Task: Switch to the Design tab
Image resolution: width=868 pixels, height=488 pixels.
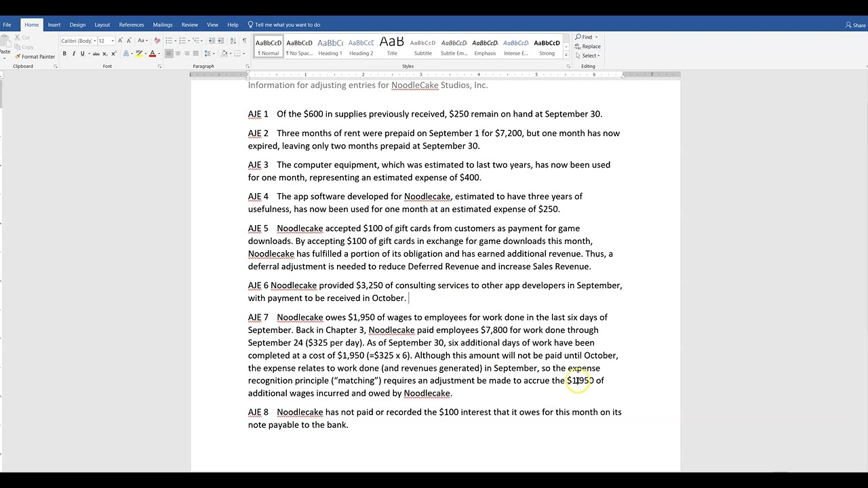Action: pyautogui.click(x=77, y=24)
